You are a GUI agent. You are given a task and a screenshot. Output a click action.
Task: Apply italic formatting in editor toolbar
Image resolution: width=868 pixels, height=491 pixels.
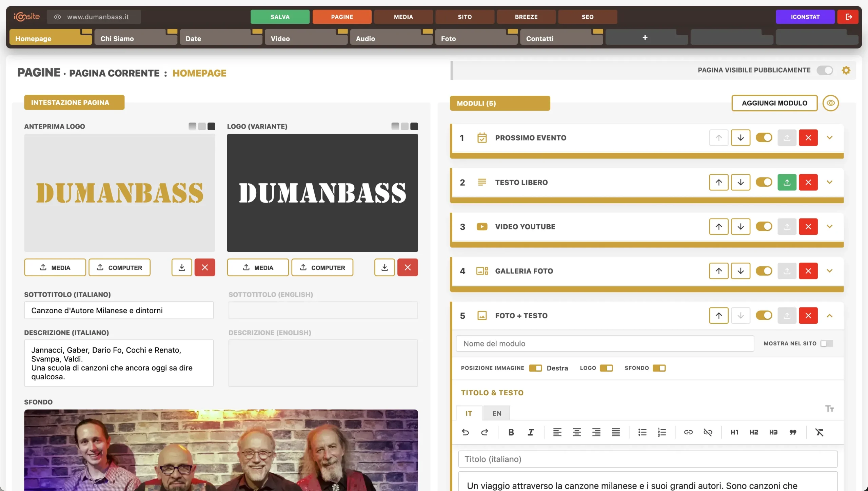coord(531,432)
